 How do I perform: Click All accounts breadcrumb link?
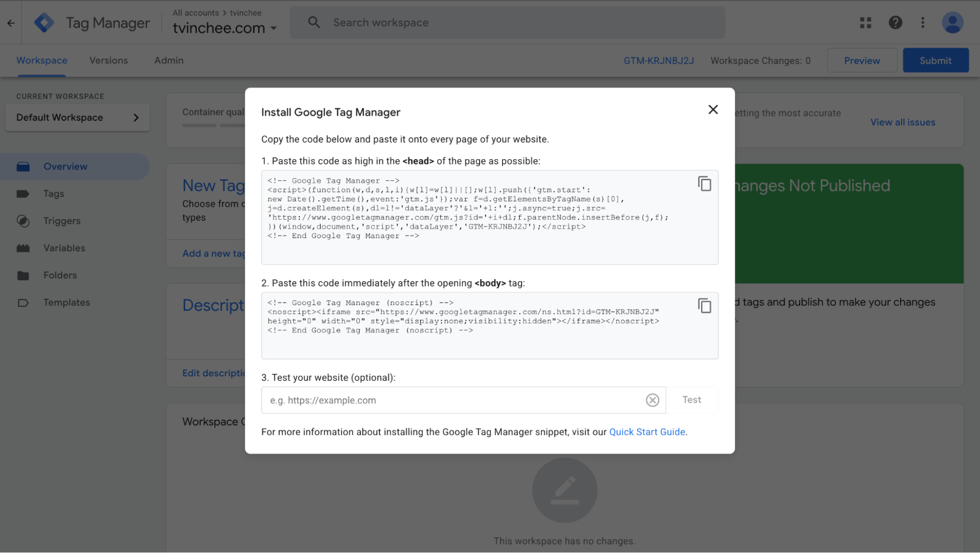(x=196, y=13)
